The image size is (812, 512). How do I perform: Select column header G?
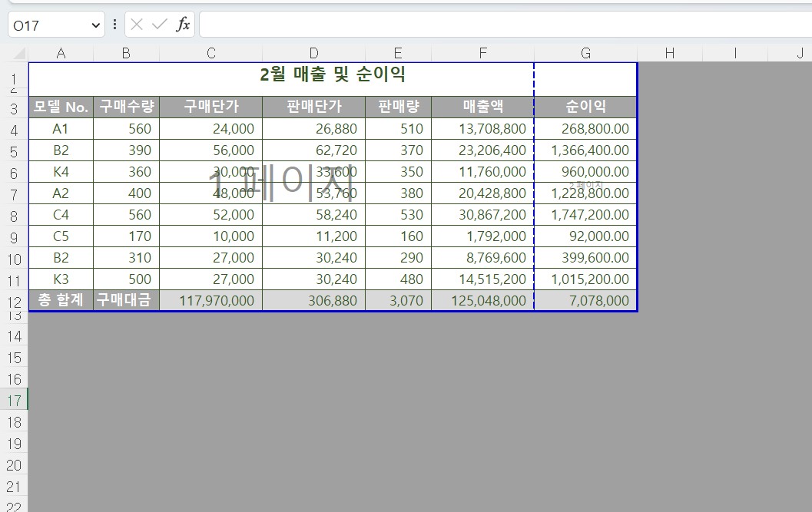[x=585, y=52]
